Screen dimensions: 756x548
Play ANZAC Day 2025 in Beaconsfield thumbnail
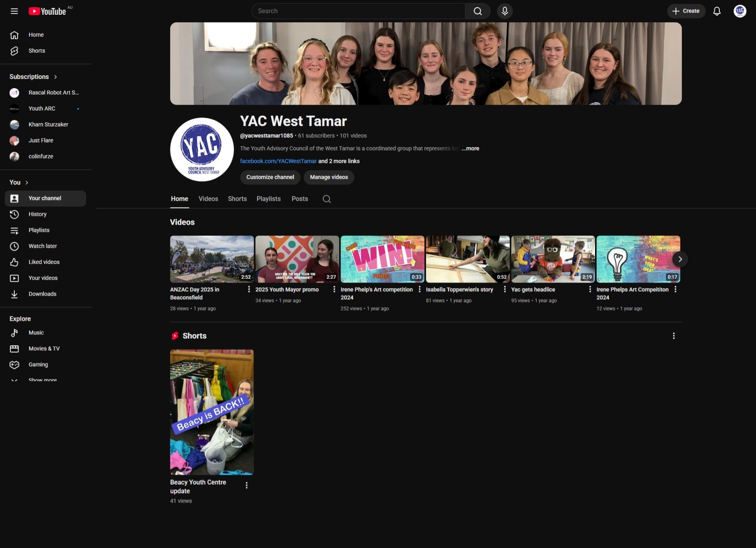[x=212, y=259]
